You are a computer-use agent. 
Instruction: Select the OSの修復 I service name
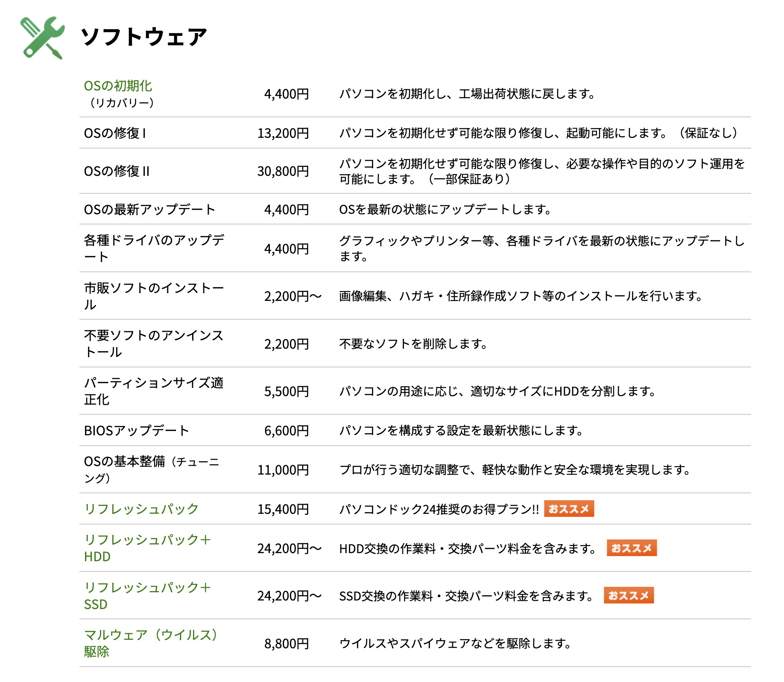[x=115, y=133]
